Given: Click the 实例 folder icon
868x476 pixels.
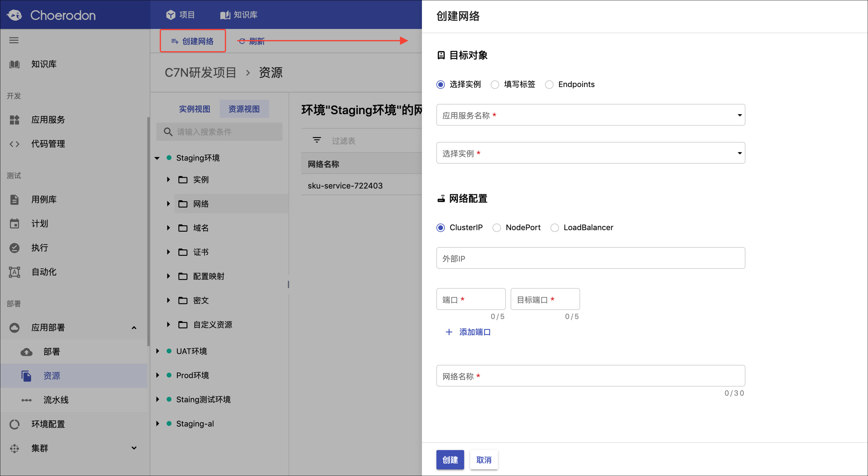Looking at the screenshot, I should click(183, 180).
